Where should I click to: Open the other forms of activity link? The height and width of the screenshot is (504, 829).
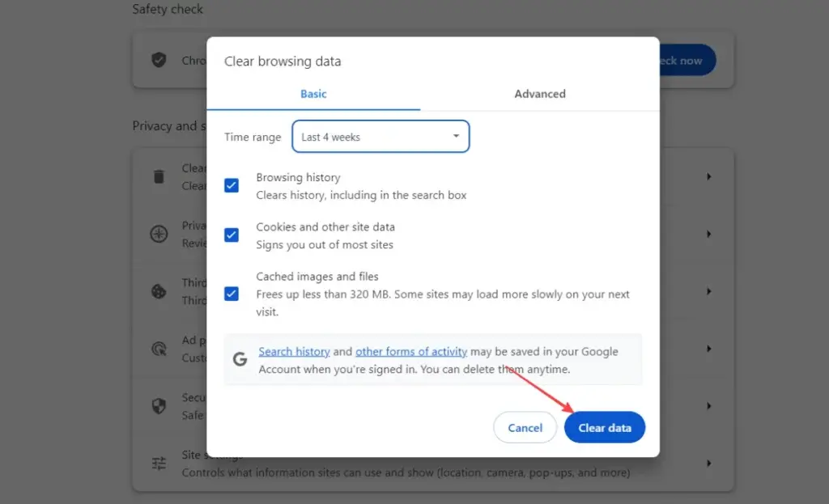pos(411,352)
